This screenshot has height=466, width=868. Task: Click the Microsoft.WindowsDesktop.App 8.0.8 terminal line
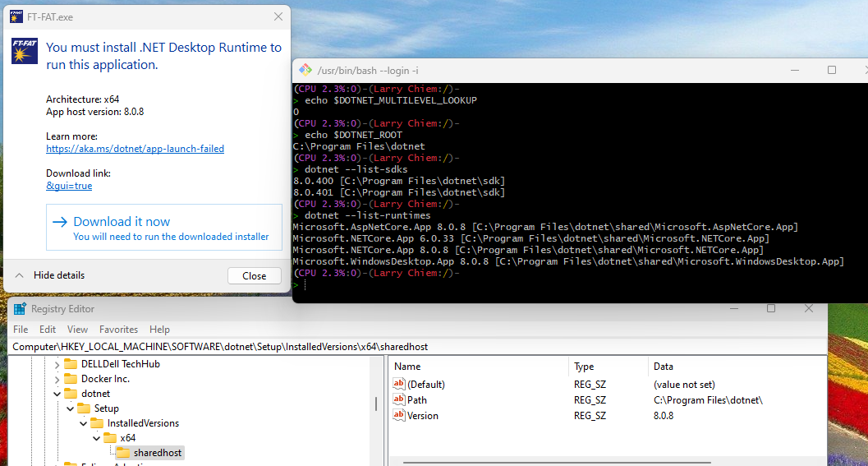[x=568, y=261]
